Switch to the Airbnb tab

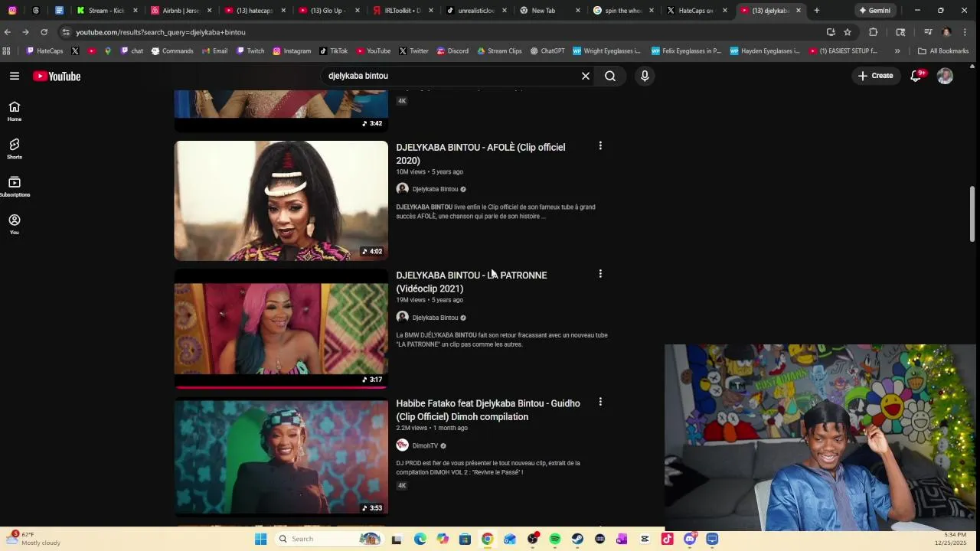[181, 11]
